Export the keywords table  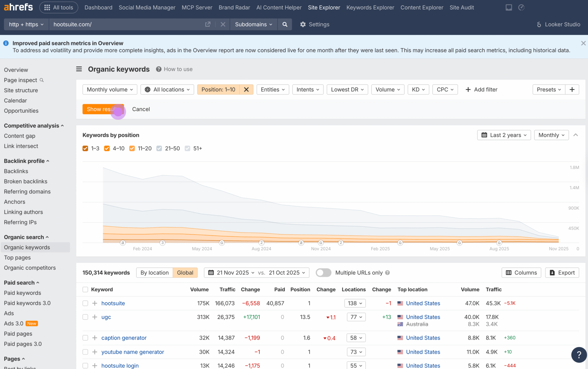562,272
